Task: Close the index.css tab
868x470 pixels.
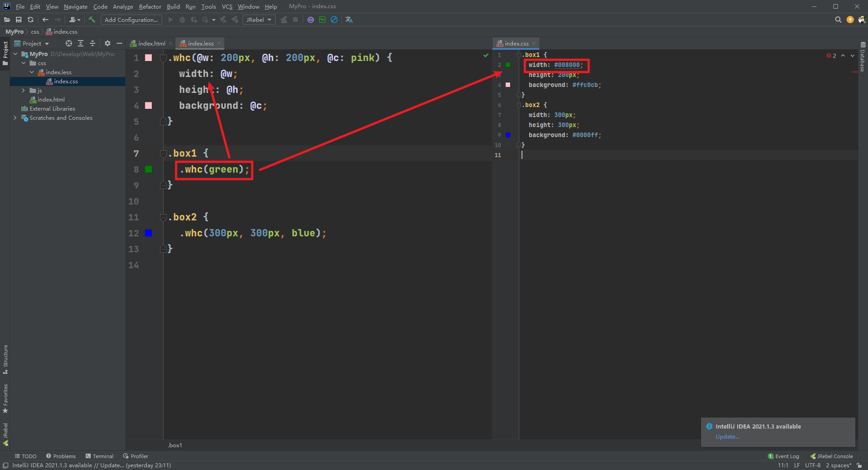Action: tap(534, 43)
